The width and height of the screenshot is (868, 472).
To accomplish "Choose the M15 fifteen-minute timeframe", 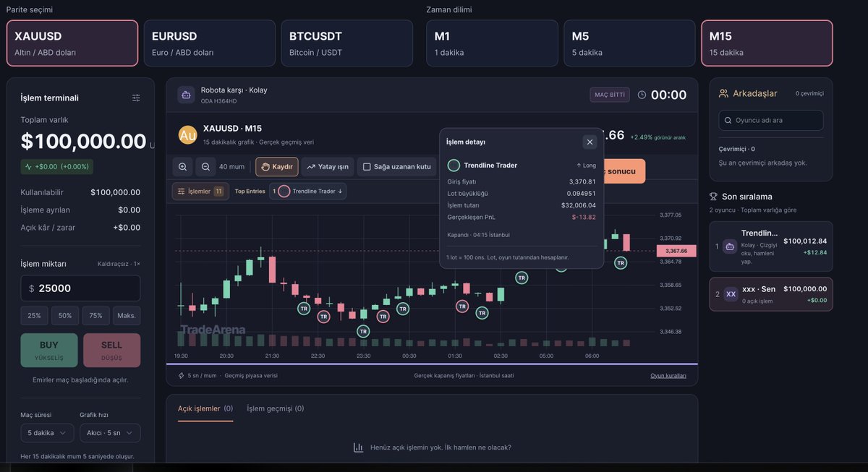I will 767,43.
